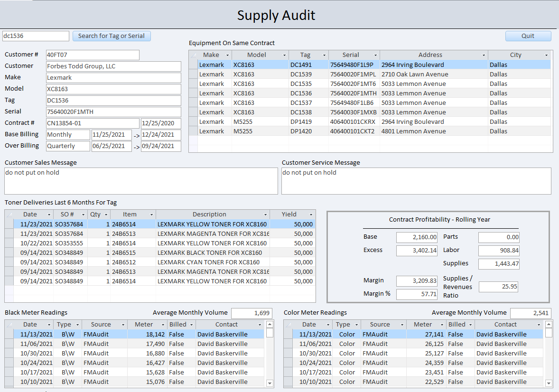Click the Search for Tag or Serial button
Image resolution: width=559 pixels, height=392 pixels.
(x=112, y=36)
